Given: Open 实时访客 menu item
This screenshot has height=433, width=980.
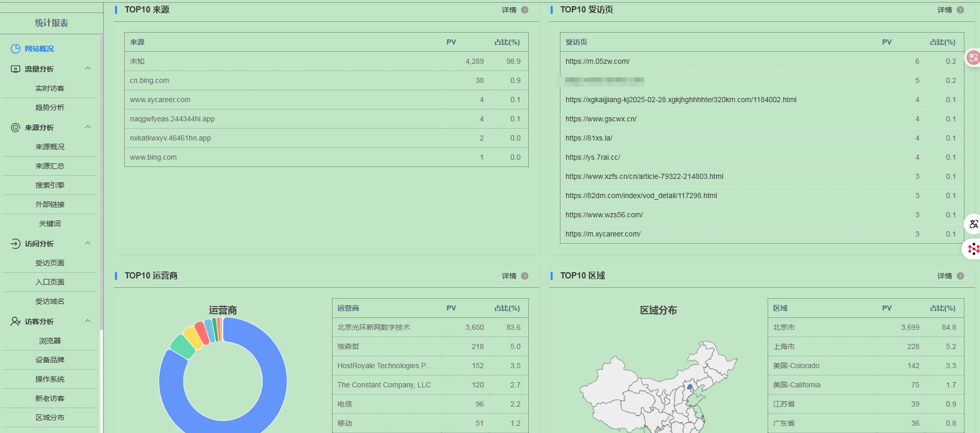Looking at the screenshot, I should (50, 88).
